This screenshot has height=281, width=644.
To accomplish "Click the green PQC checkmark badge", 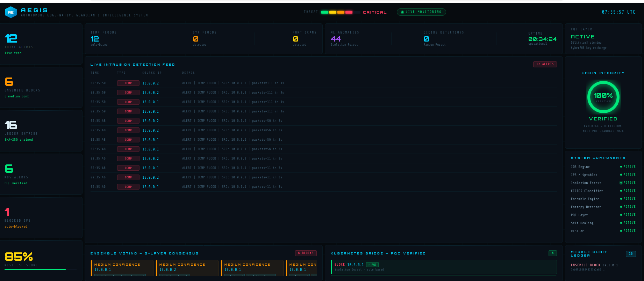I will click(x=372, y=265).
